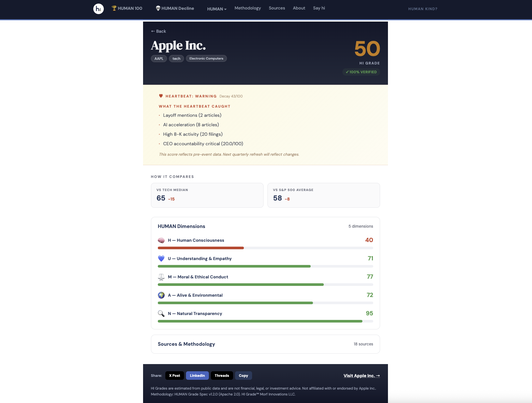Go back using the Back link
The width and height of the screenshot is (532, 403).
point(158,31)
